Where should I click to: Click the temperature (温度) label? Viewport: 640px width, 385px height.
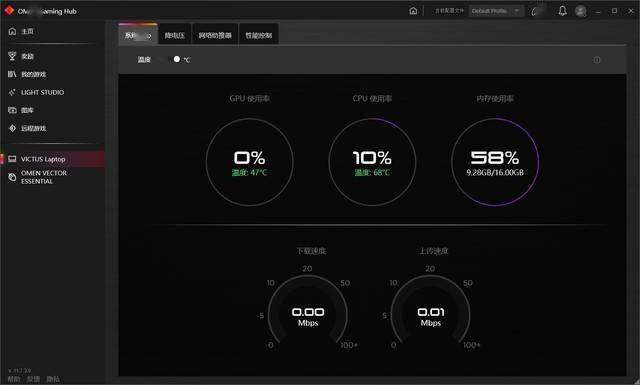pos(144,60)
